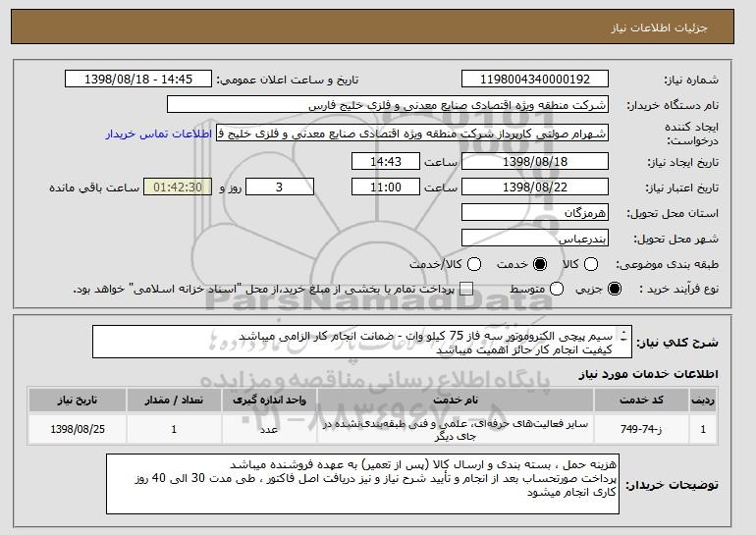Image resolution: width=756 pixels, height=535 pixels.
Task: Click the کد خدمت column header
Action: tap(641, 401)
